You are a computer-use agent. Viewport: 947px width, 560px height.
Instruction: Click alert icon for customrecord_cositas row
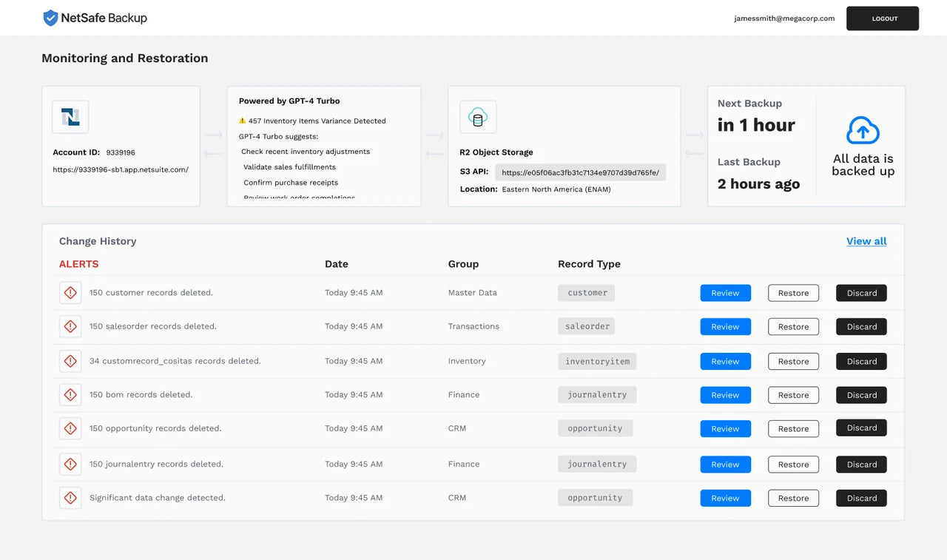coord(70,361)
